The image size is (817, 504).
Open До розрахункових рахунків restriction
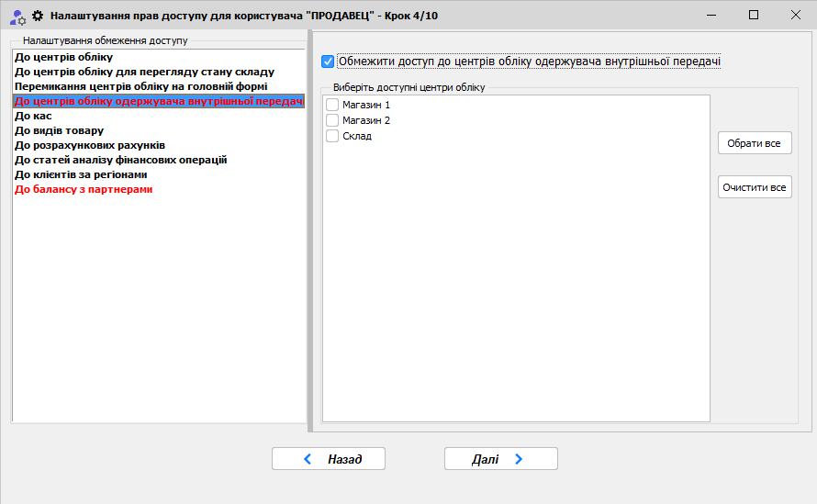pos(90,145)
